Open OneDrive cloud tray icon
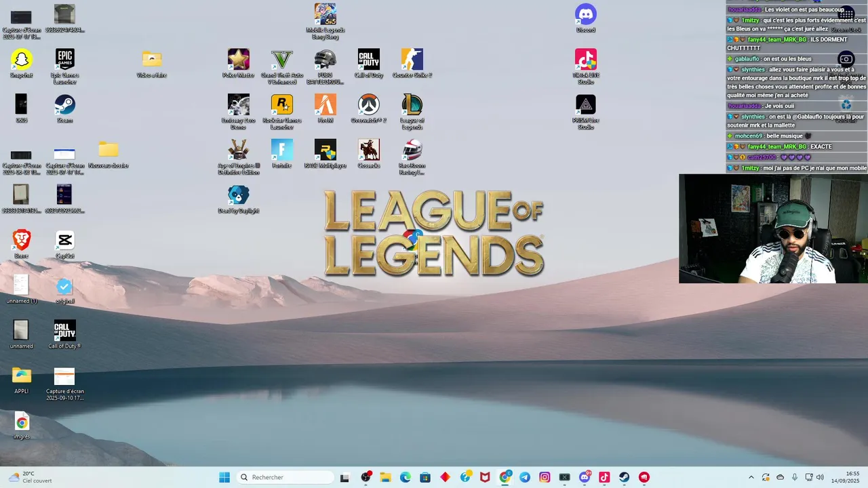Screen dimensions: 868x488 tap(780, 477)
